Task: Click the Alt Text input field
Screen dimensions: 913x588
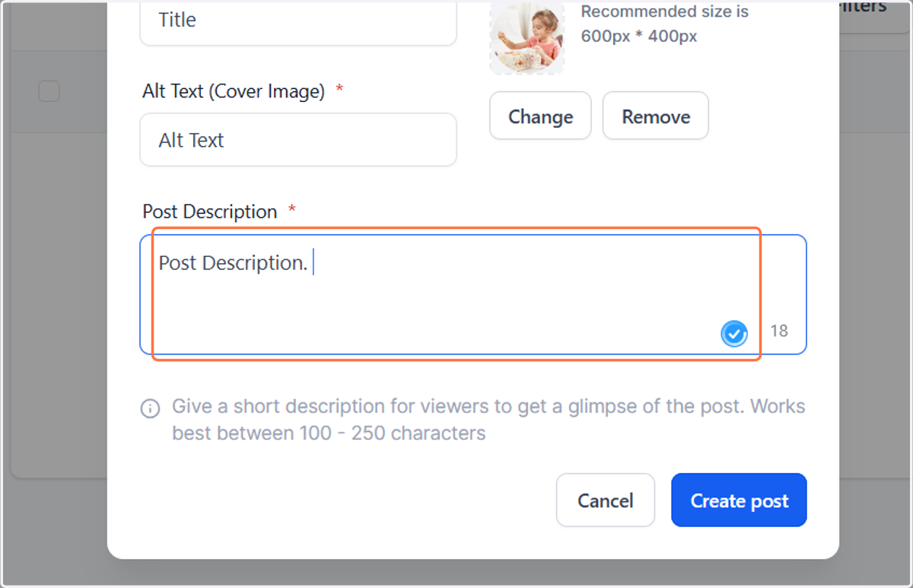Action: tap(298, 140)
